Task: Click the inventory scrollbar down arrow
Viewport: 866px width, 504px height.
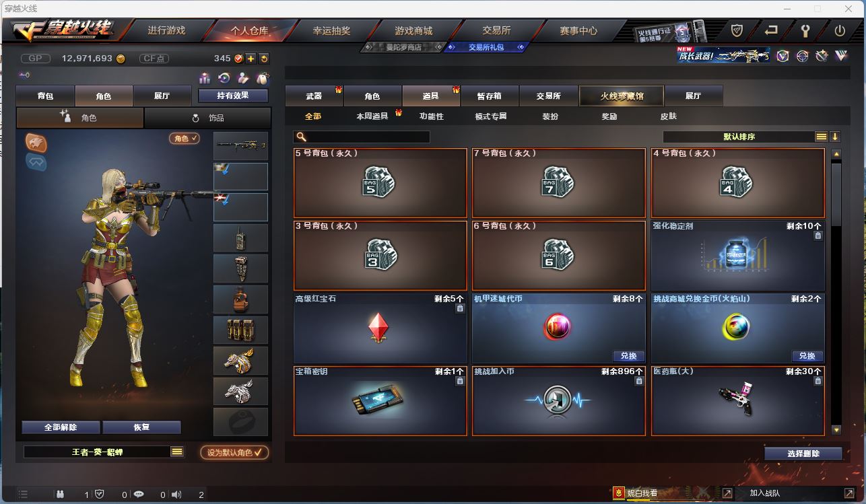Action: click(x=836, y=429)
